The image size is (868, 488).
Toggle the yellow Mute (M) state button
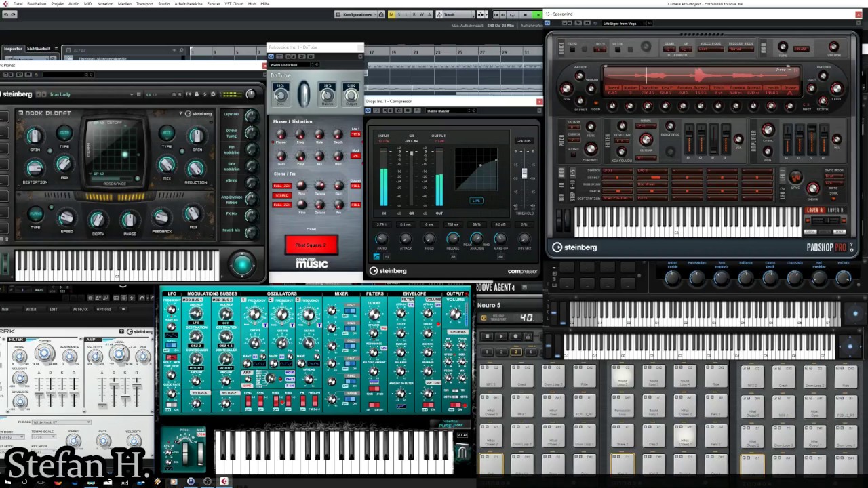tap(391, 14)
